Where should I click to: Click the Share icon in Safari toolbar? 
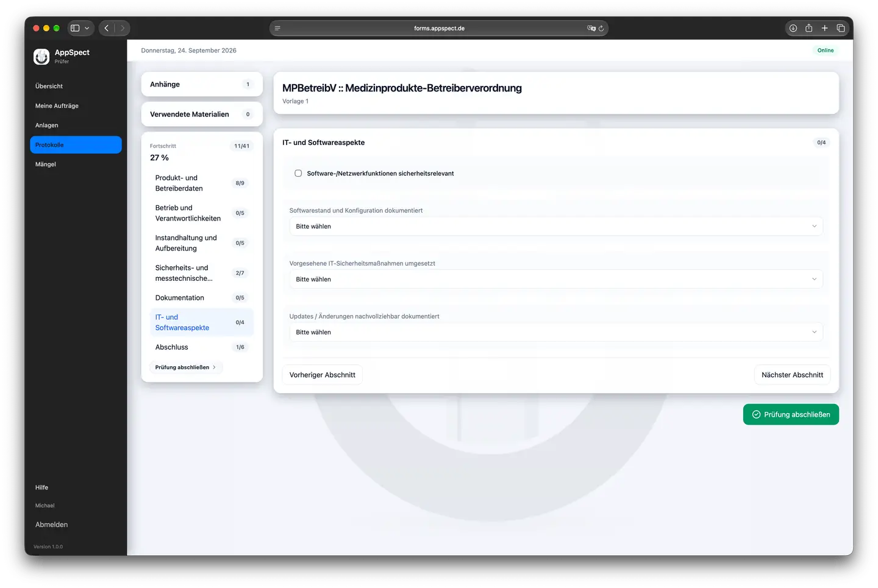click(809, 28)
